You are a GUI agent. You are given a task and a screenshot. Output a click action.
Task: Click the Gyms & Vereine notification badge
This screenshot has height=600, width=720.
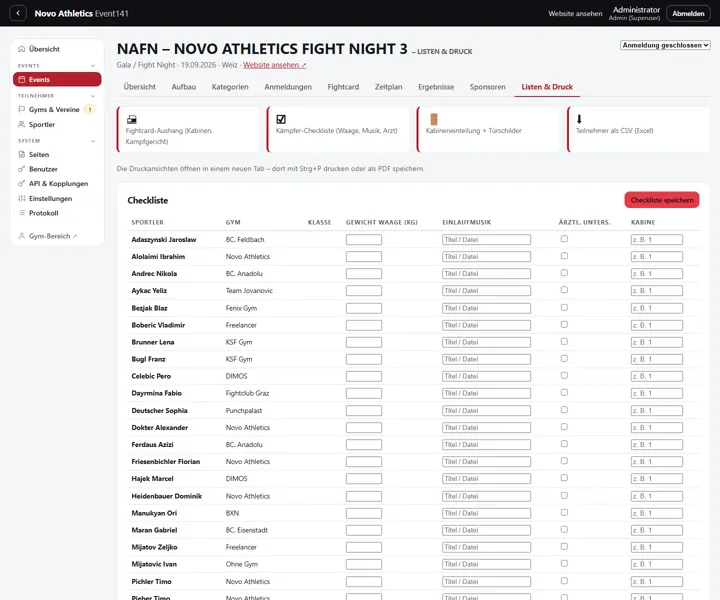pos(90,109)
